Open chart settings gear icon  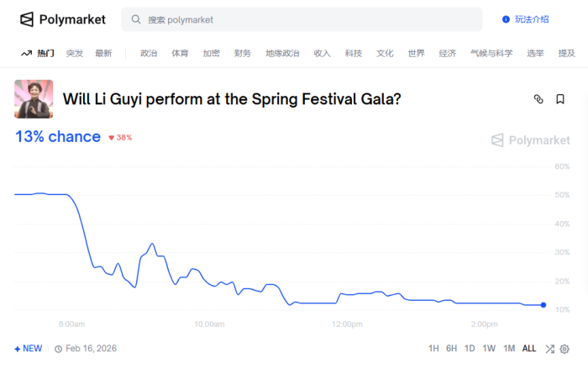point(564,349)
